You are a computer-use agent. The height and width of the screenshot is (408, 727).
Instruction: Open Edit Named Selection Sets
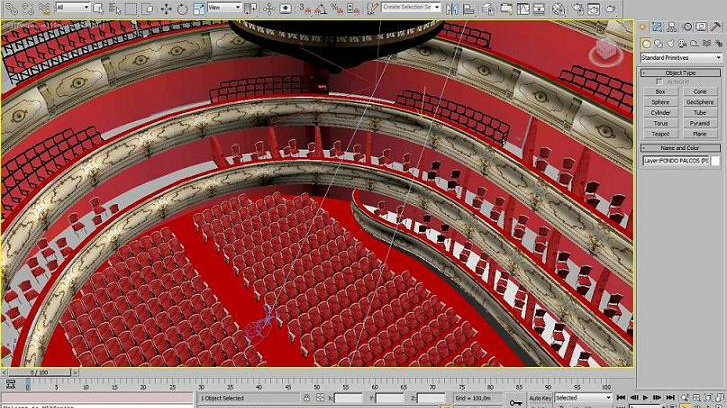(372, 8)
